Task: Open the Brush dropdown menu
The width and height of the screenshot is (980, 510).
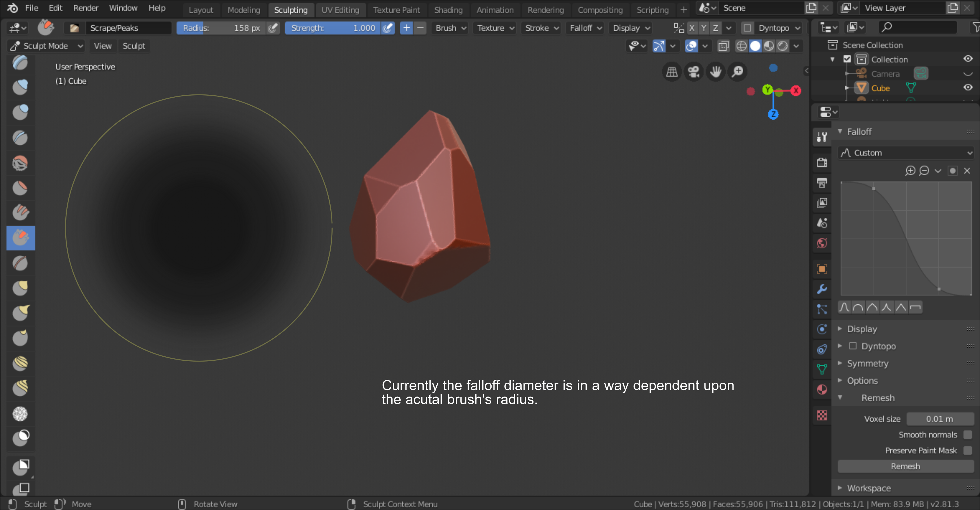Action: tap(451, 28)
